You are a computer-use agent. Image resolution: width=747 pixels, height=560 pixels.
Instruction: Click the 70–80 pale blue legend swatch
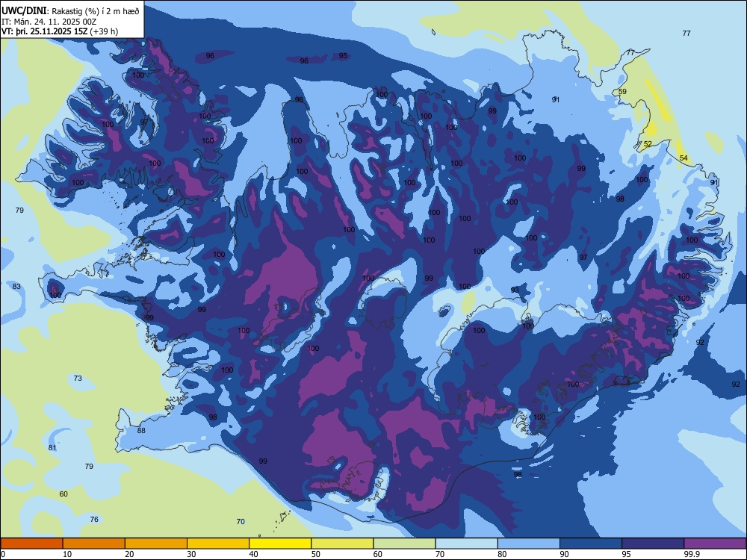[x=466, y=544]
